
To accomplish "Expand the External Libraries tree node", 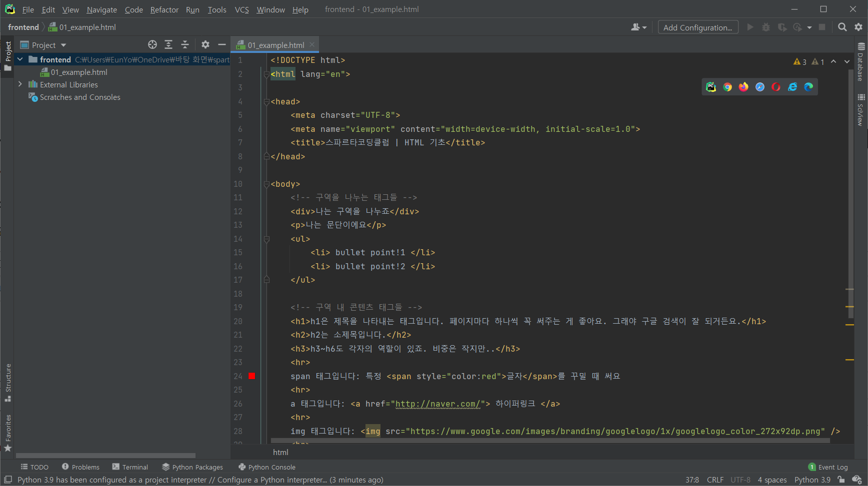I will point(20,84).
